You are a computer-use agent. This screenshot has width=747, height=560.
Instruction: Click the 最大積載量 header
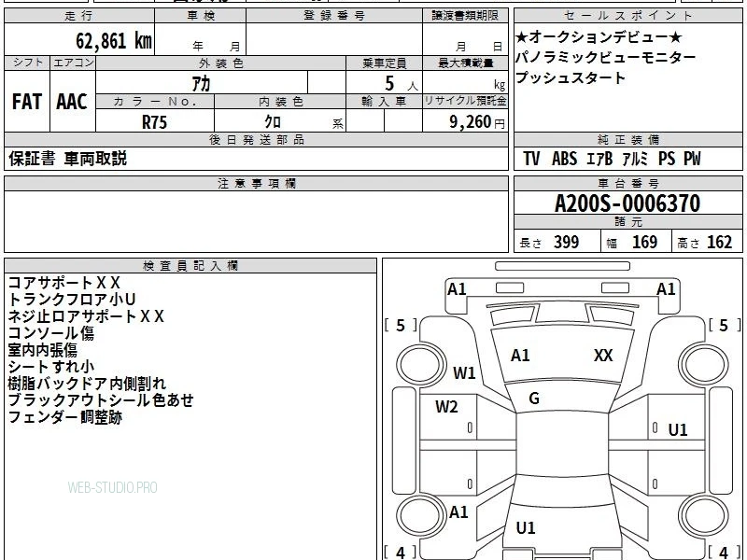[465, 63]
